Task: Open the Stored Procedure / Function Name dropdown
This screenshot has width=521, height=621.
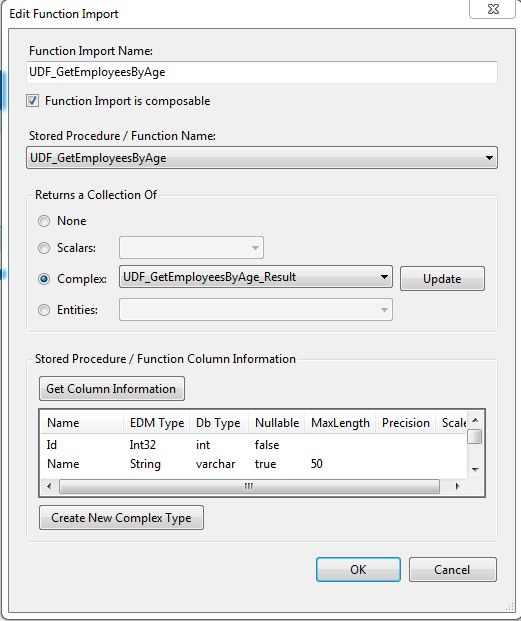Action: pos(262,158)
